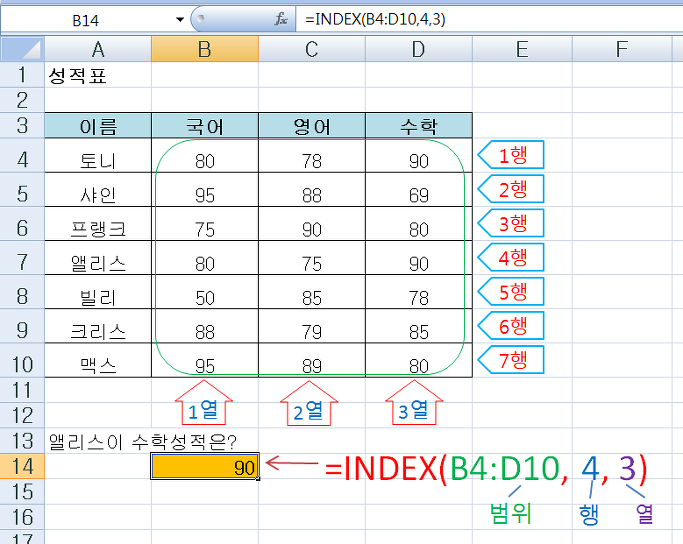
Task: Select the name cell 앨리스
Action: (x=98, y=258)
